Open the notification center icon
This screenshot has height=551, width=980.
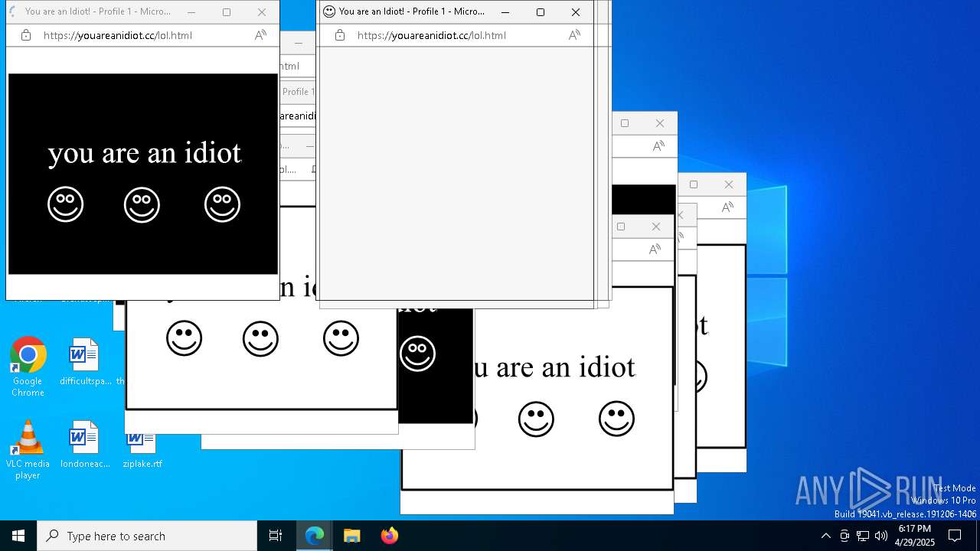click(955, 536)
